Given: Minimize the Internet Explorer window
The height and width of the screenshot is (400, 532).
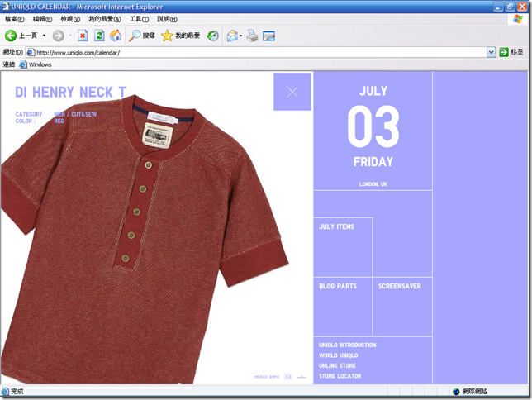Looking at the screenshot, I should coord(498,7).
